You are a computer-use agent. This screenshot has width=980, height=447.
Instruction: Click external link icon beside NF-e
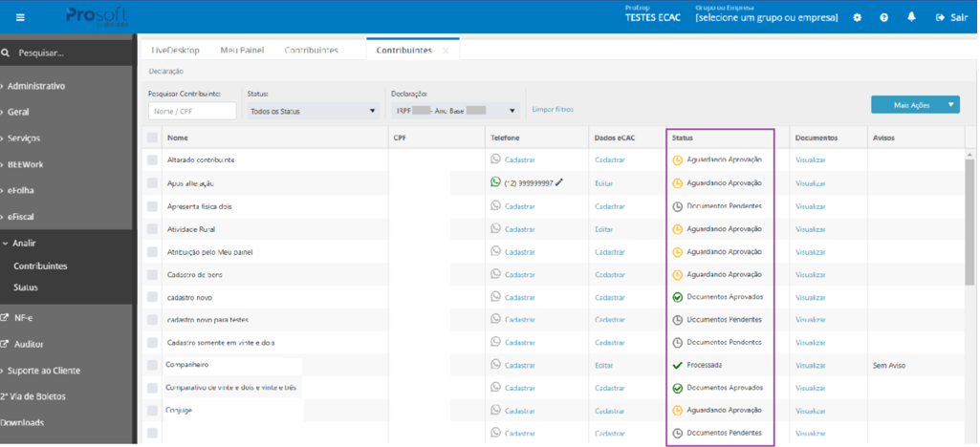(5, 317)
